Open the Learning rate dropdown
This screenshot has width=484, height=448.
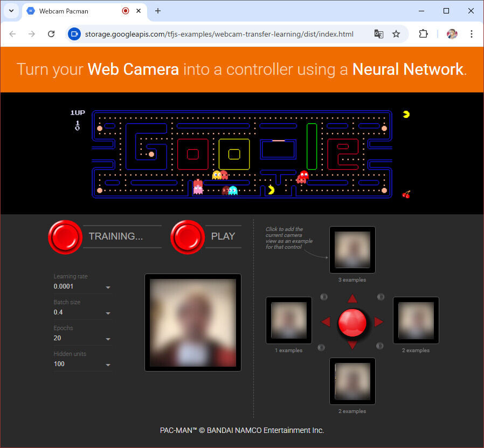82,286
